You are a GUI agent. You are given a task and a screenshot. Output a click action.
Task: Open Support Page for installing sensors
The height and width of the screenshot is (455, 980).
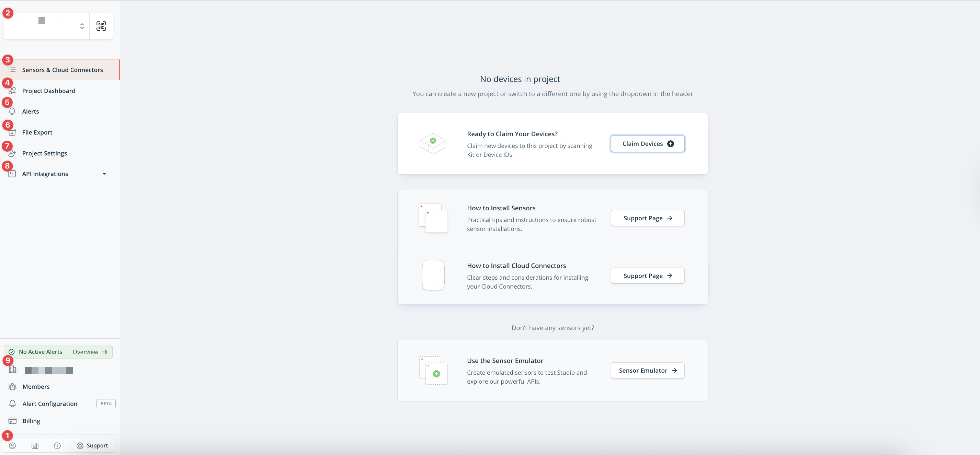(x=648, y=218)
